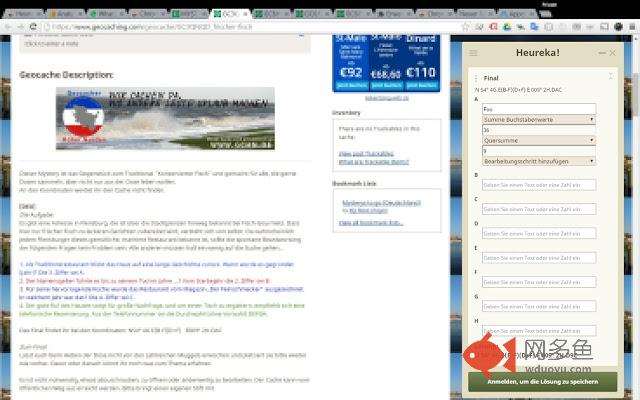Select the active GC3C geocache tab
The image size is (640, 400).
coord(229,14)
